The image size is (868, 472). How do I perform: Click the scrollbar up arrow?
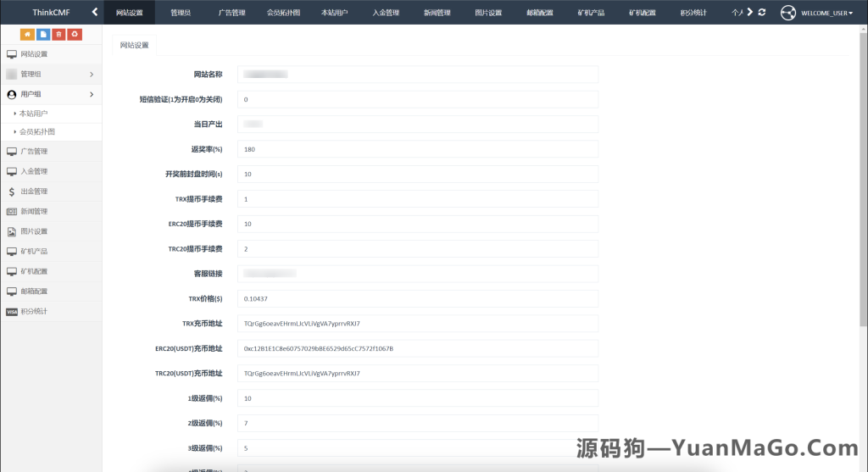coord(864,28)
